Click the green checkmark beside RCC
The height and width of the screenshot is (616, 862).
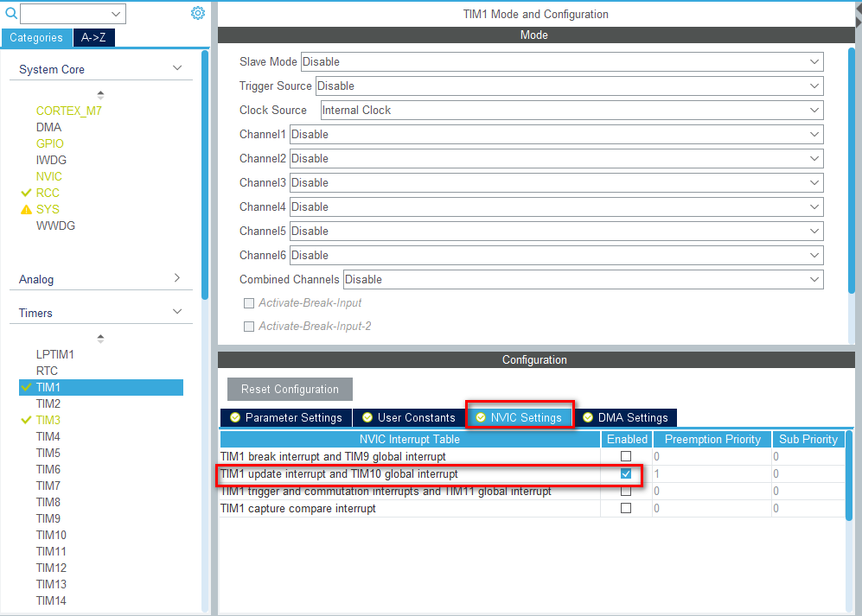(x=26, y=193)
